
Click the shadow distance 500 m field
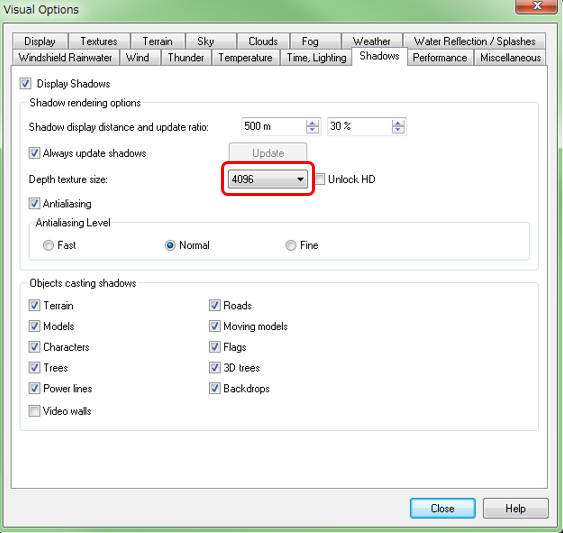pyautogui.click(x=274, y=126)
